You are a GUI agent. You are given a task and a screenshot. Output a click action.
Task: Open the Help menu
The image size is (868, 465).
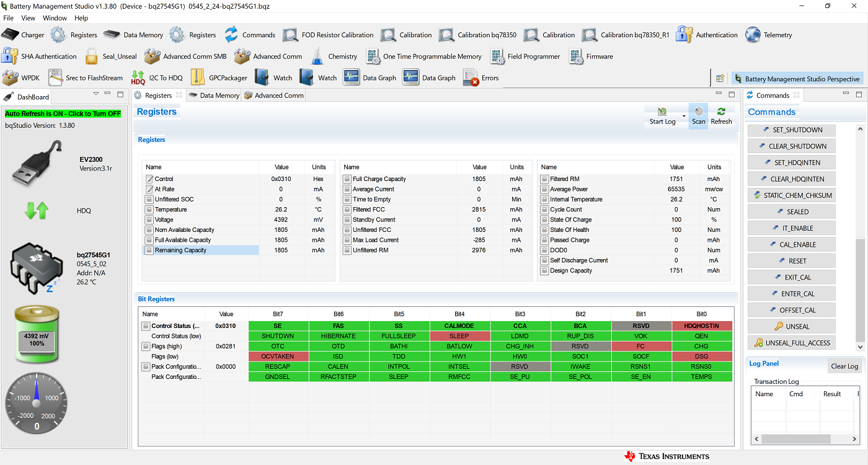(81, 18)
